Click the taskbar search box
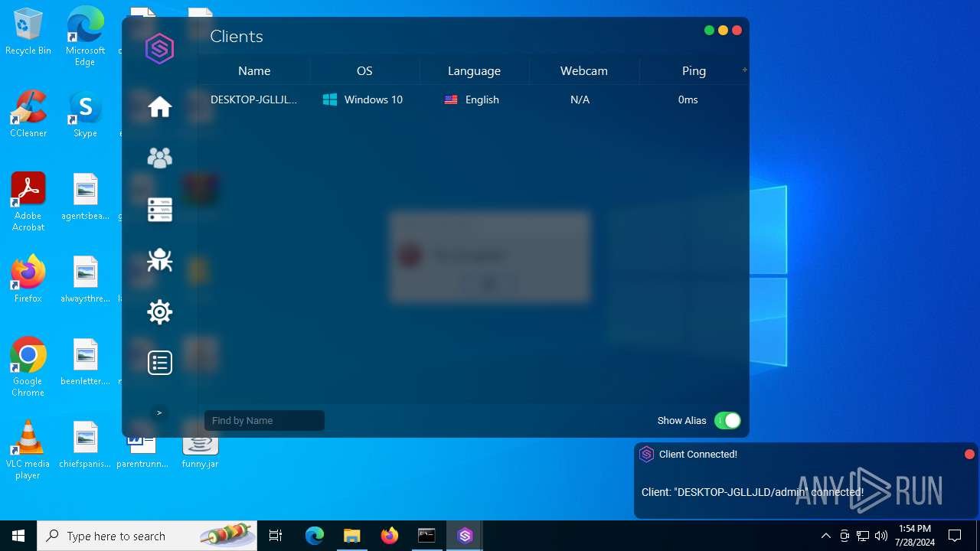Viewport: 980px width, 551px height. coord(147,536)
